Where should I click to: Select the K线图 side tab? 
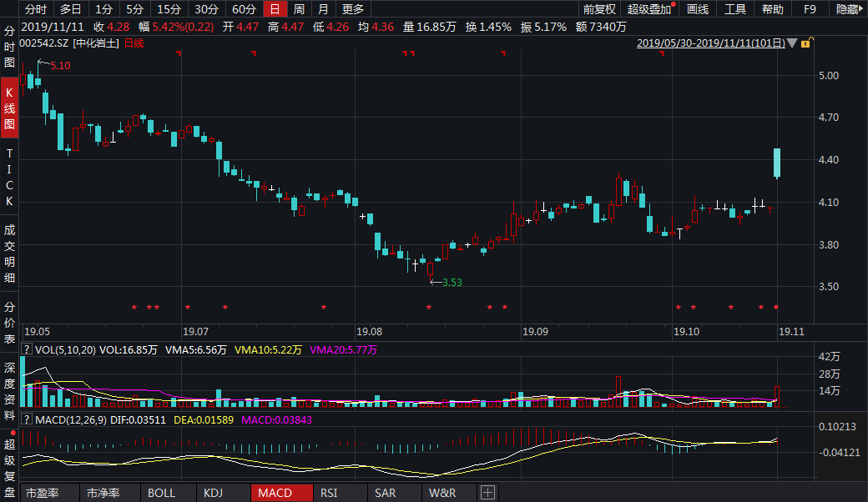click(9, 108)
